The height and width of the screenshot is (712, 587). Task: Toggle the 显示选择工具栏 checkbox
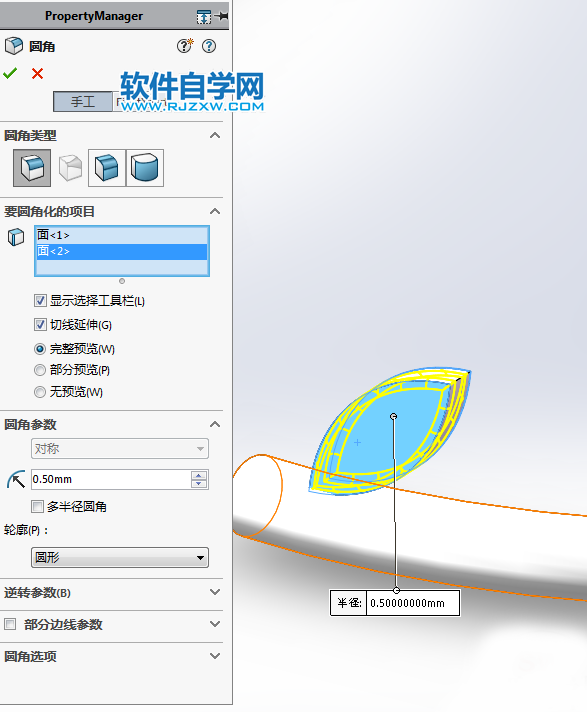(x=40, y=301)
